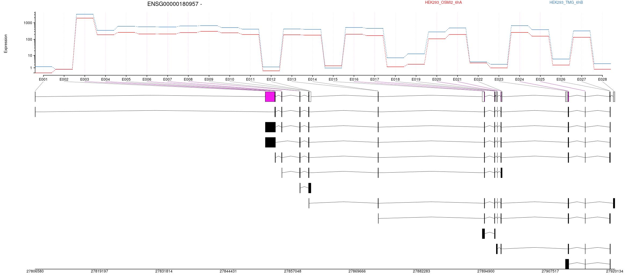The width and height of the screenshot is (644, 276).
Task: Click genomic coordinate 27907517
Action: (550, 271)
